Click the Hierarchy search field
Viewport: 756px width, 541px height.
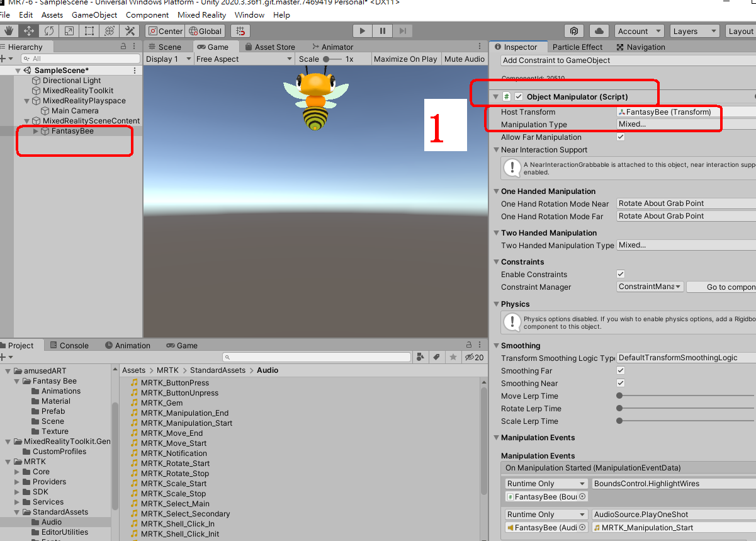tap(81, 59)
